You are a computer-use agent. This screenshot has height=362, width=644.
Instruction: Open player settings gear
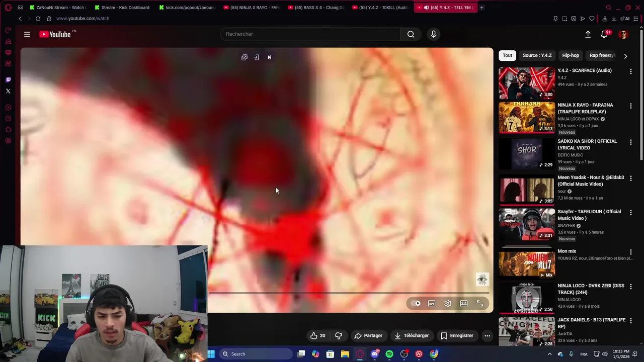(x=448, y=303)
